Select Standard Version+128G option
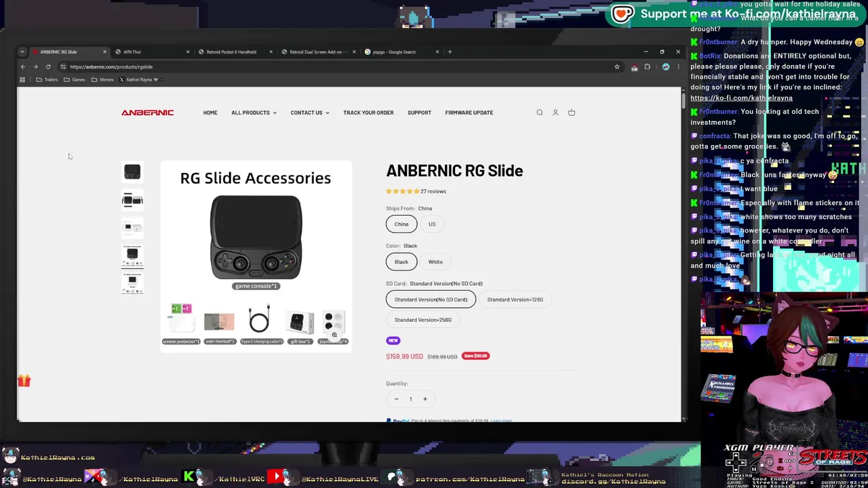The height and width of the screenshot is (488, 868). (x=515, y=300)
